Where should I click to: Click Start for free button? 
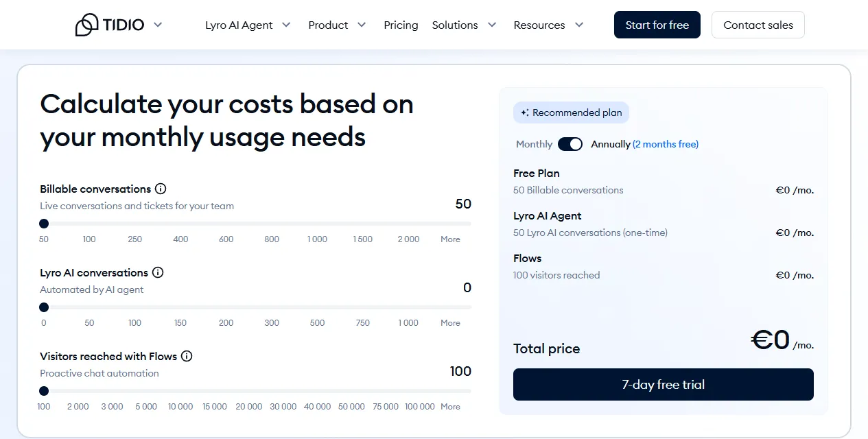pos(657,25)
